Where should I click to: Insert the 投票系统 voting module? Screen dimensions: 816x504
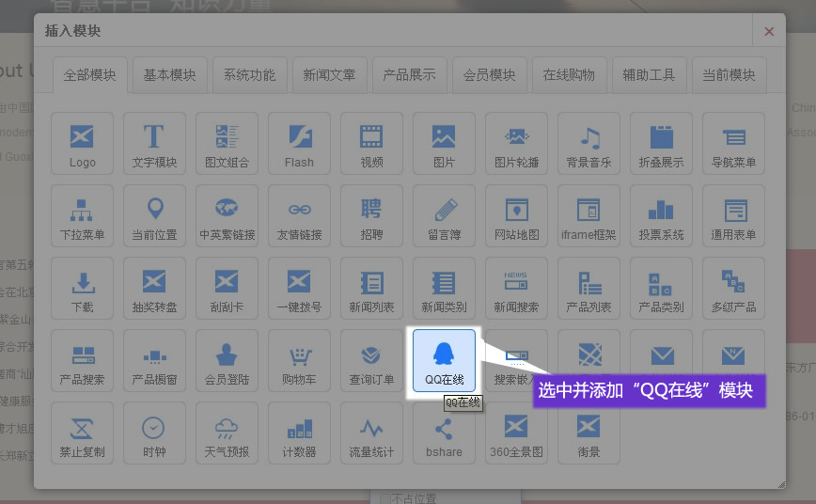661,215
